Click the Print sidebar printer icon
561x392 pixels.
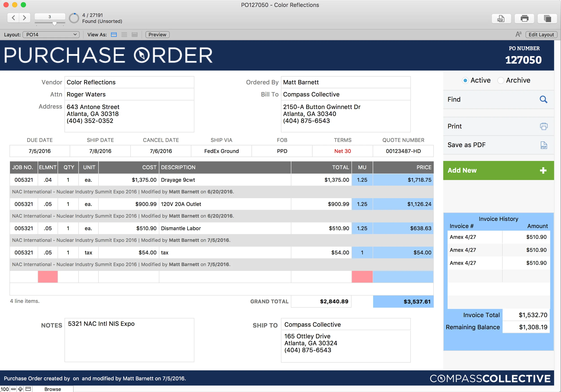click(x=544, y=126)
